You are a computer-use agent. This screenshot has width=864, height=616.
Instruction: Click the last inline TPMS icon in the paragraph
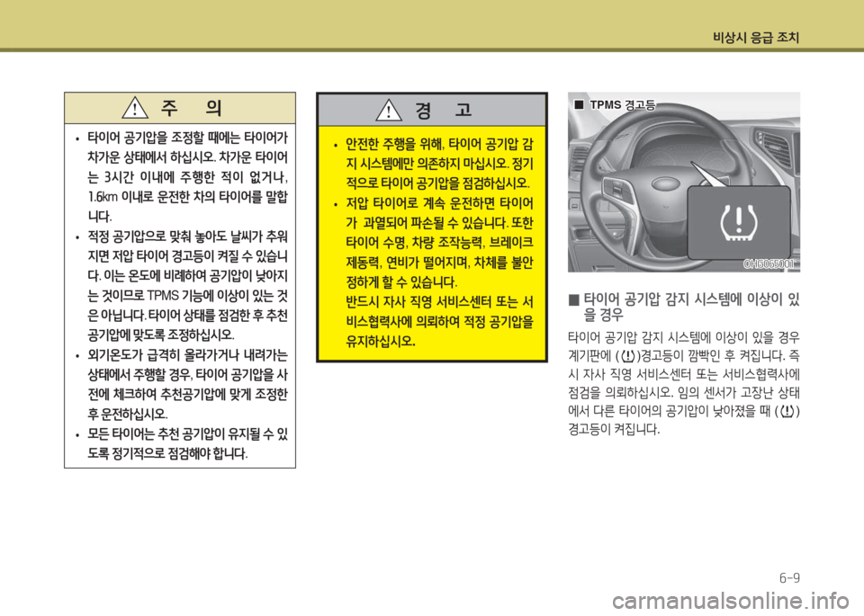pos(791,413)
